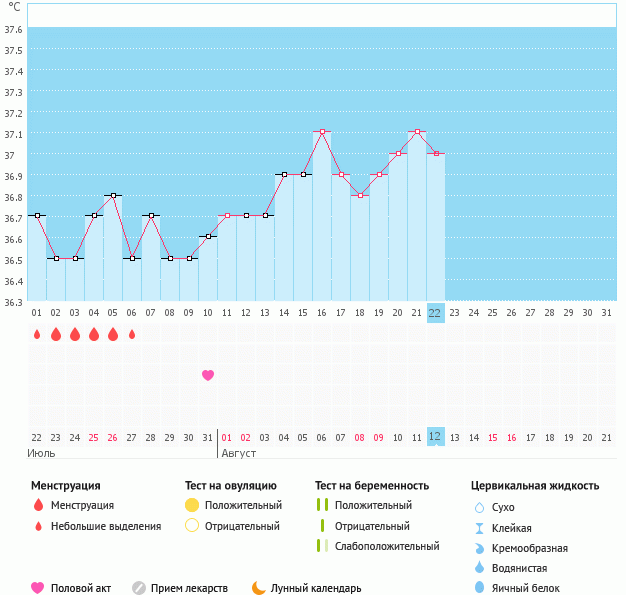Click the empty circle icon for Отрицательный ovulation test

[x=192, y=526]
